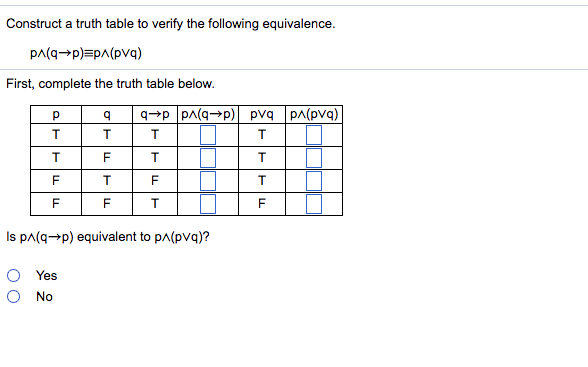Click the p∧(q→p) input box in row T F
The width and height of the screenshot is (588, 367).
(x=208, y=158)
